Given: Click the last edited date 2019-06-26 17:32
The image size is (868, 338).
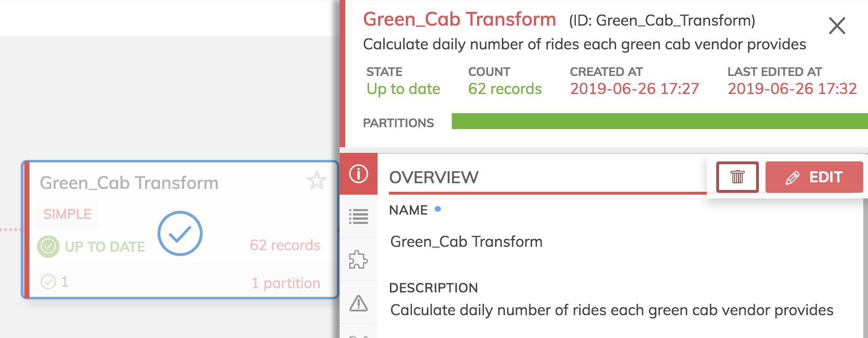Looking at the screenshot, I should pos(792,89).
